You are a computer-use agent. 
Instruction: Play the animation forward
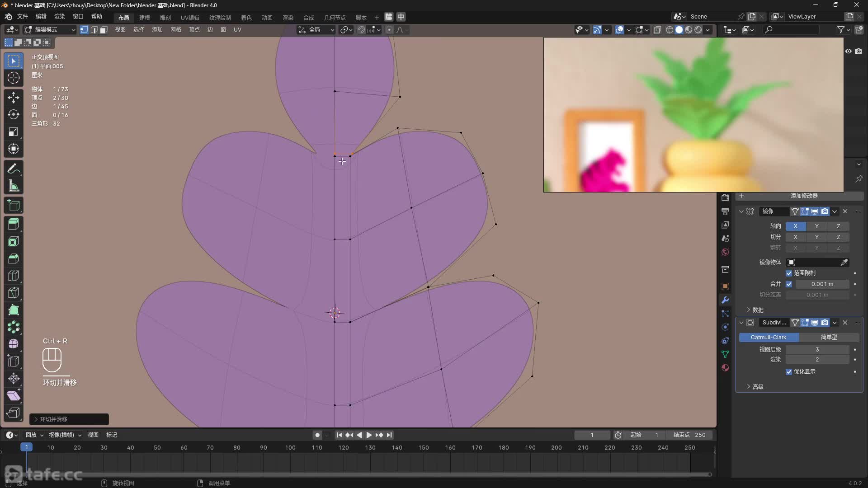coord(369,435)
